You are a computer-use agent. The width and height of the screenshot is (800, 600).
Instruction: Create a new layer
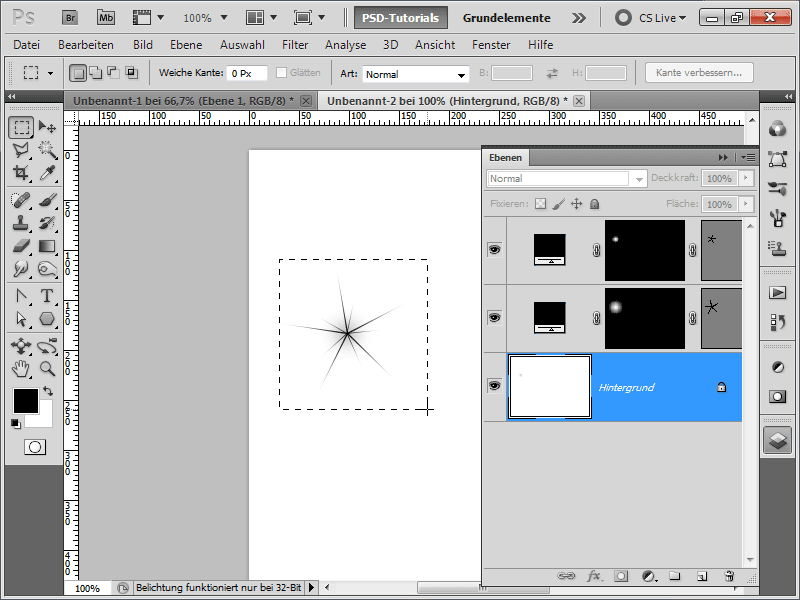point(702,576)
